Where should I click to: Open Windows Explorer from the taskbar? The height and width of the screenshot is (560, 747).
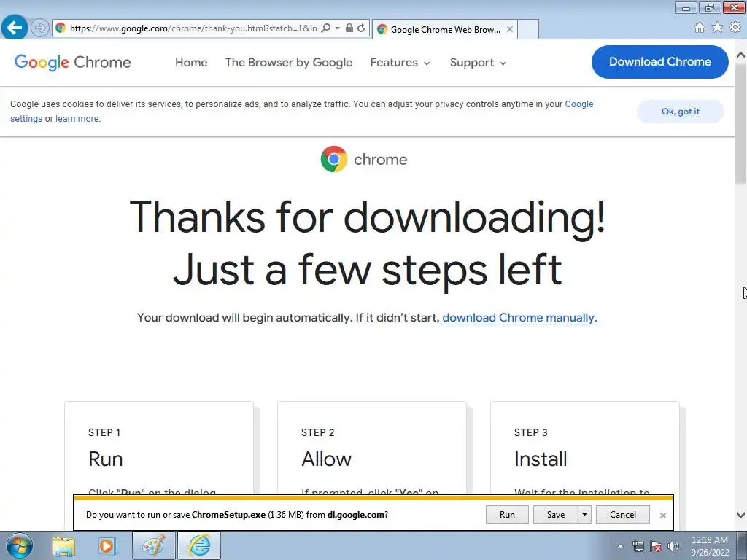click(64, 545)
